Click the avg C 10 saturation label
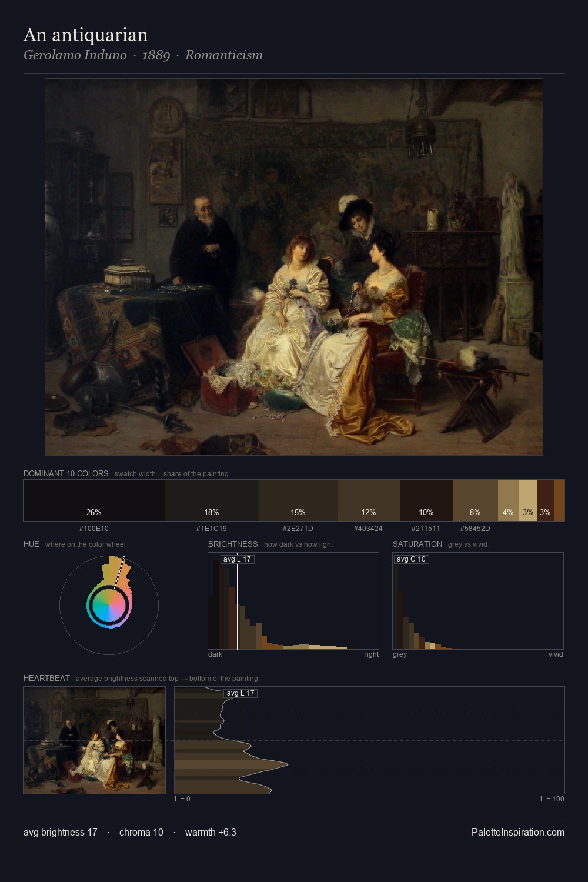Screen dimensions: 588x882 (x=411, y=559)
